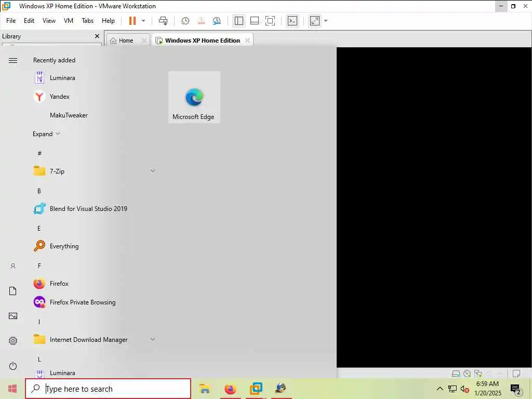Toggle the console view icon
Viewport: 532px width, 399px height.
click(x=292, y=21)
